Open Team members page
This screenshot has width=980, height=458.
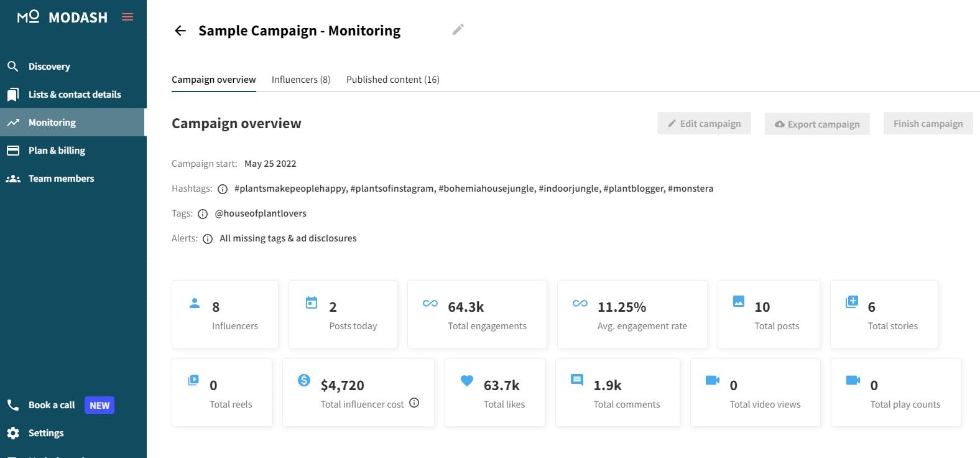tap(61, 179)
